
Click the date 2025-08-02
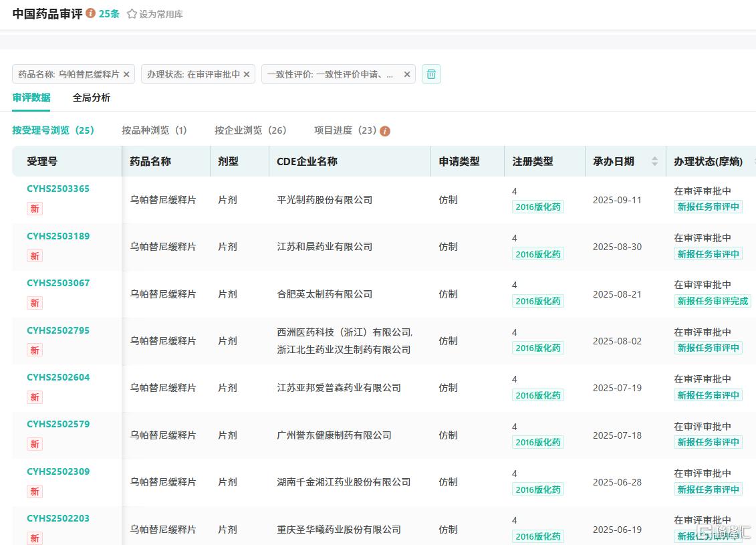click(x=617, y=341)
